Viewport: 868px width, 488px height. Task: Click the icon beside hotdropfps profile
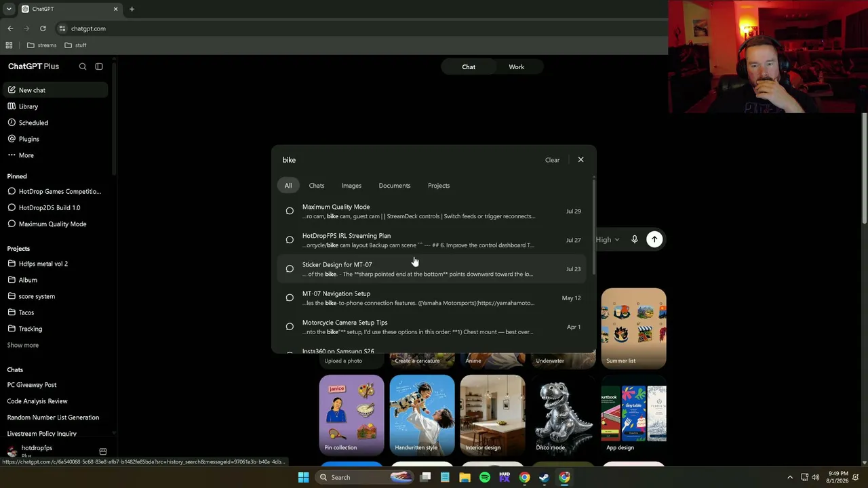(x=103, y=451)
